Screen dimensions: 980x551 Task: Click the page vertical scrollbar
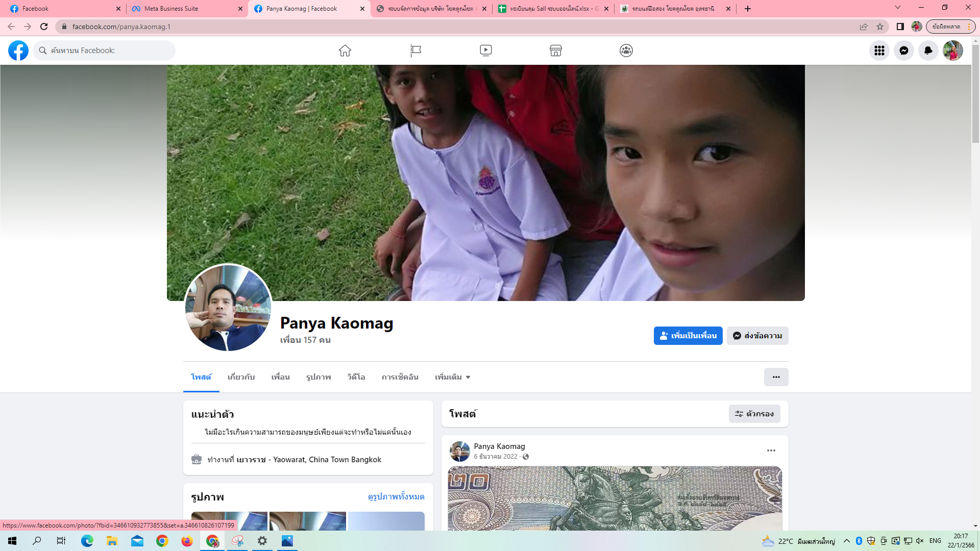[x=975, y=92]
